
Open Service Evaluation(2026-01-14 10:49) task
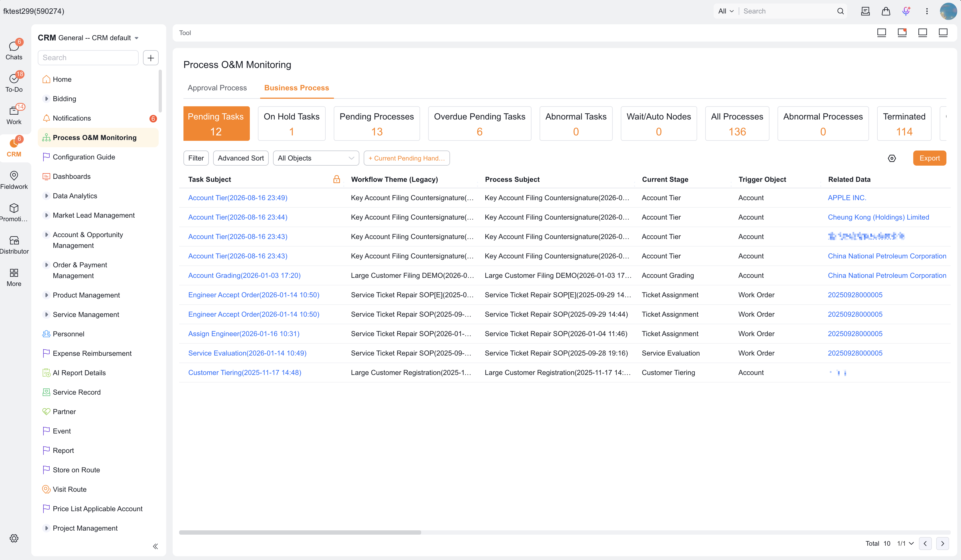coord(247,353)
